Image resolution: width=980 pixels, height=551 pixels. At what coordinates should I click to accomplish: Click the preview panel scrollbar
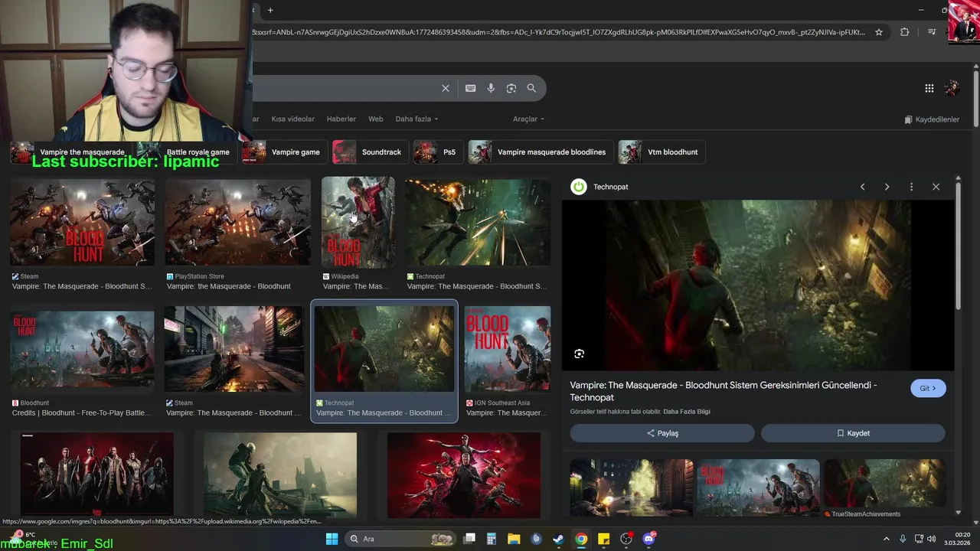(x=958, y=245)
